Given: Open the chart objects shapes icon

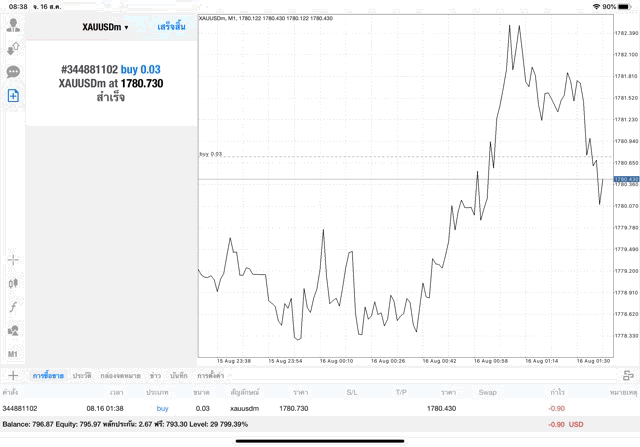Looking at the screenshot, I should (x=13, y=331).
